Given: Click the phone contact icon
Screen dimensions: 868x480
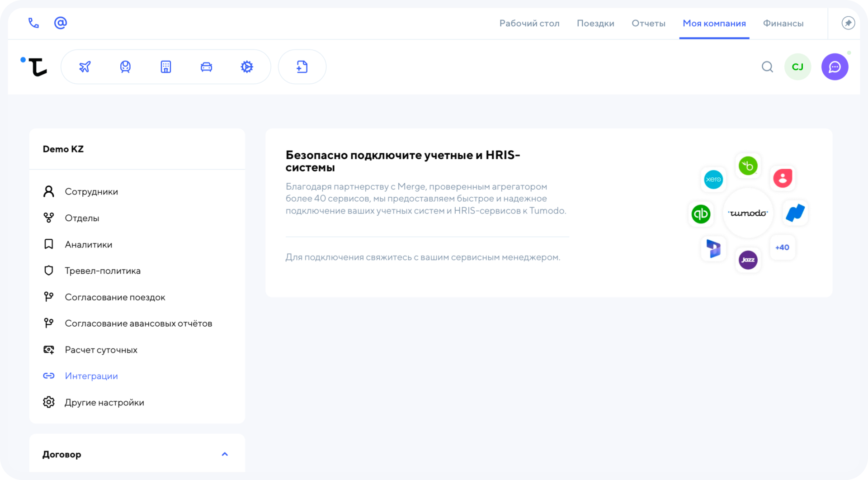Looking at the screenshot, I should [33, 23].
